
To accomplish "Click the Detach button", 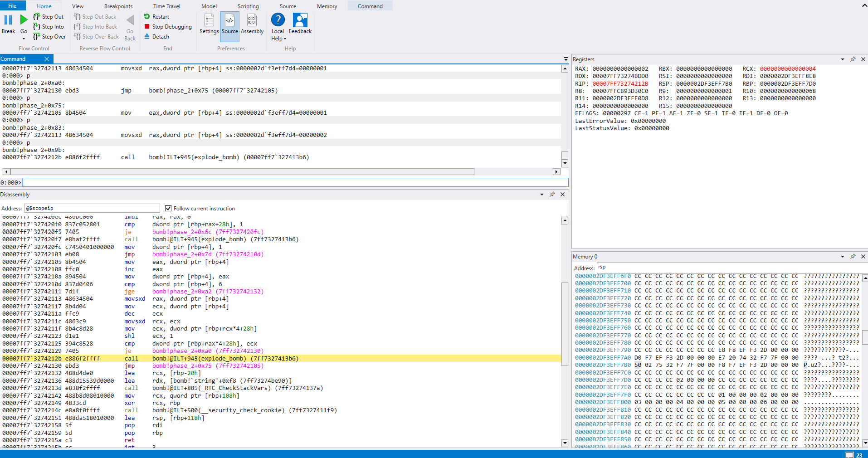I will pos(160,37).
